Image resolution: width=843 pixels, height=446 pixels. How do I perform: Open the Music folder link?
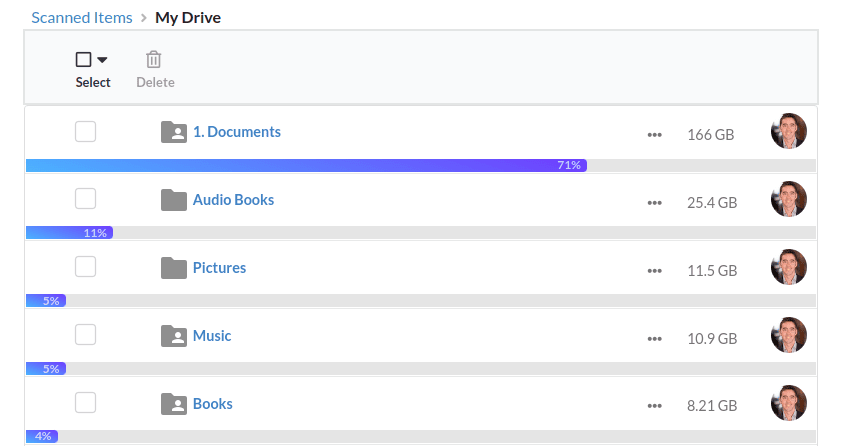pyautogui.click(x=212, y=336)
